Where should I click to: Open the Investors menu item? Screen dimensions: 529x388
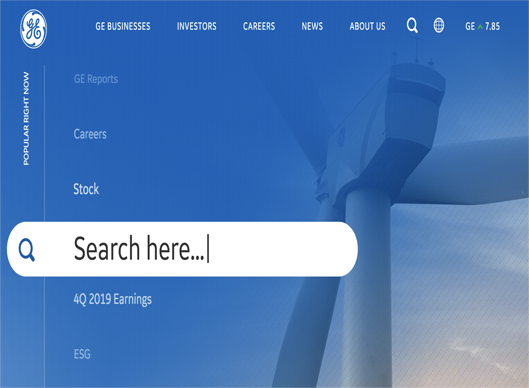coord(197,26)
